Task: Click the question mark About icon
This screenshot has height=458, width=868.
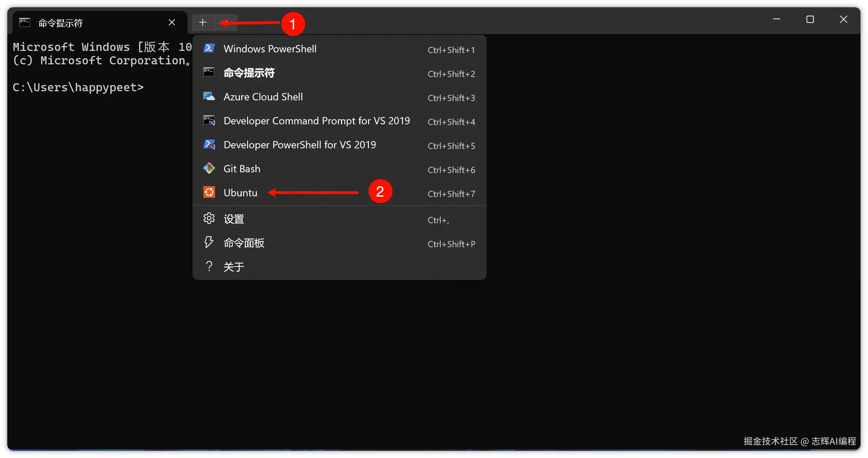Action: coord(209,266)
